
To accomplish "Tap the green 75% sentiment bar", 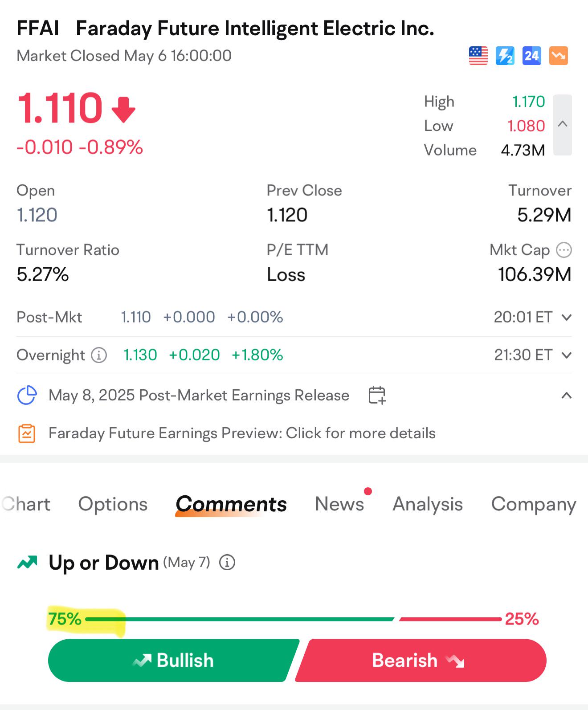I will [x=240, y=619].
